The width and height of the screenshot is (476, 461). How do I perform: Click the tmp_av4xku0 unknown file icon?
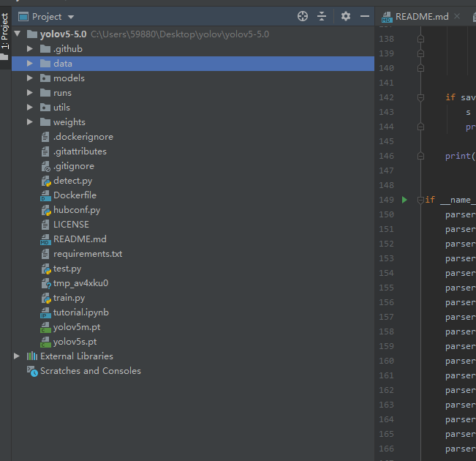point(46,283)
